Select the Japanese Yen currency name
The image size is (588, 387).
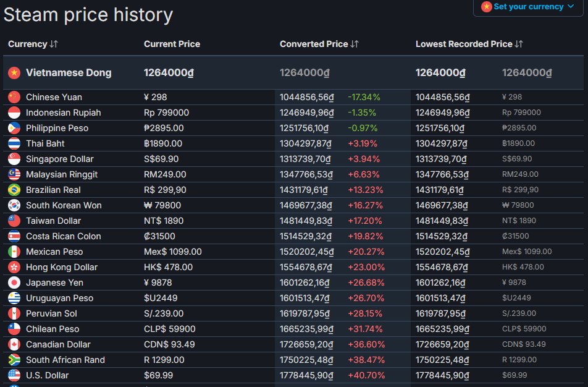[54, 283]
